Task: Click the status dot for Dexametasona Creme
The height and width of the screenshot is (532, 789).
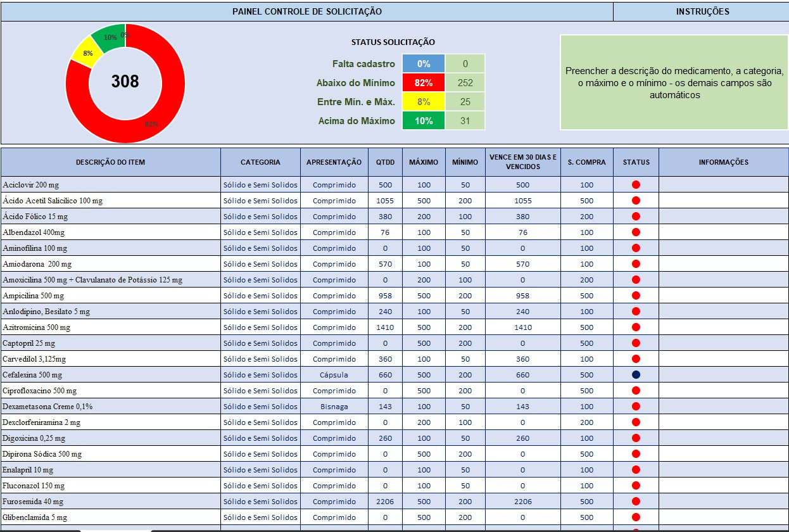Action: [x=636, y=407]
